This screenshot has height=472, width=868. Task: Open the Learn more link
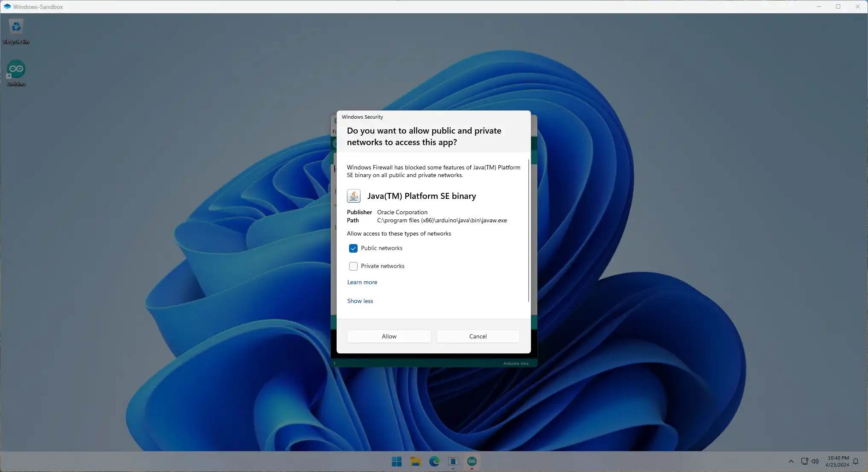[x=362, y=282]
